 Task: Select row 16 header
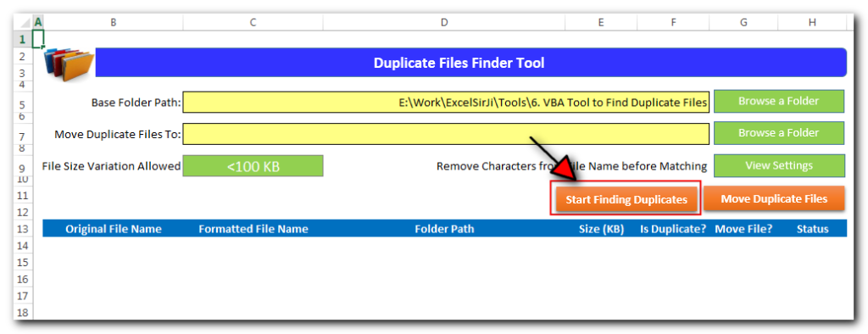click(x=23, y=279)
